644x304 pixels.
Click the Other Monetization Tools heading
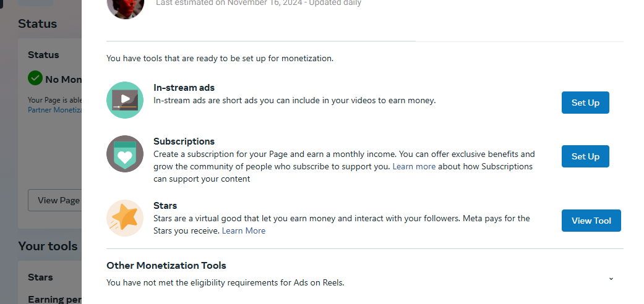click(x=166, y=266)
